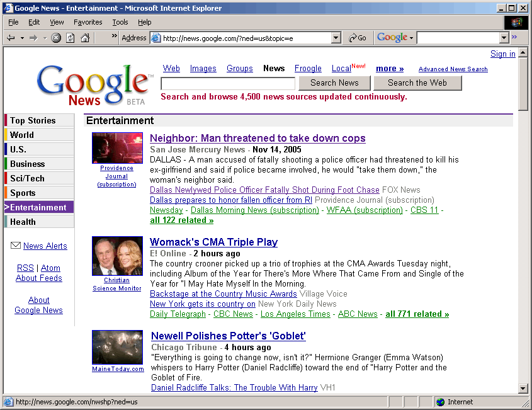Select the Business news section
The width and height of the screenshot is (532, 410).
click(40, 164)
